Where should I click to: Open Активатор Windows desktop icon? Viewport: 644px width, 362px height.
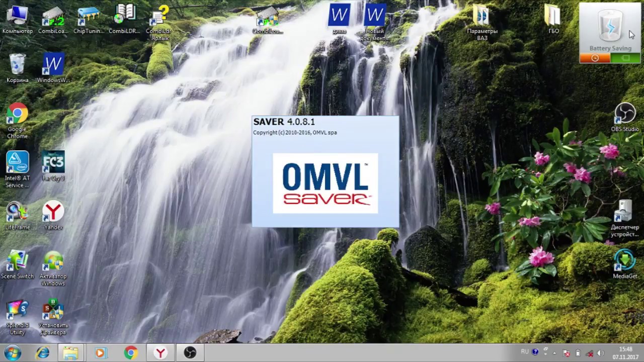point(53,268)
